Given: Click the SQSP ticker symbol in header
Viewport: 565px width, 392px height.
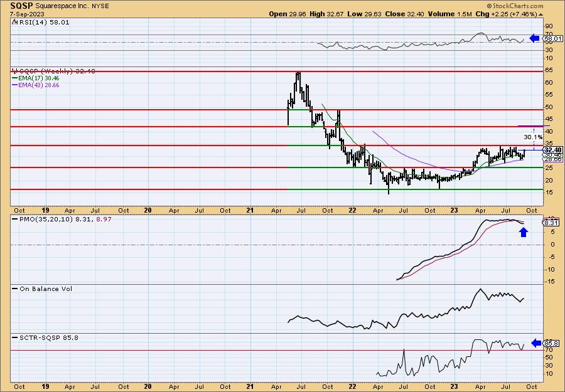Looking at the screenshot, I should coord(21,6).
